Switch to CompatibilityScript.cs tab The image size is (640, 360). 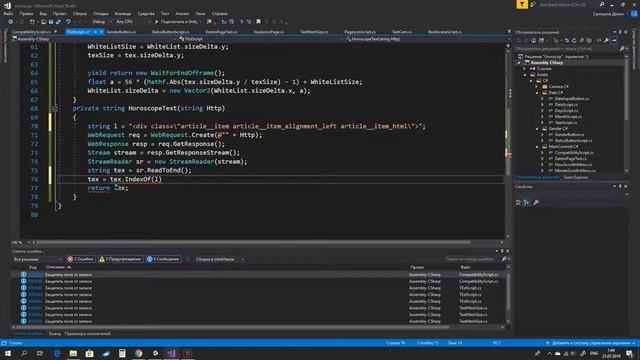(x=31, y=31)
